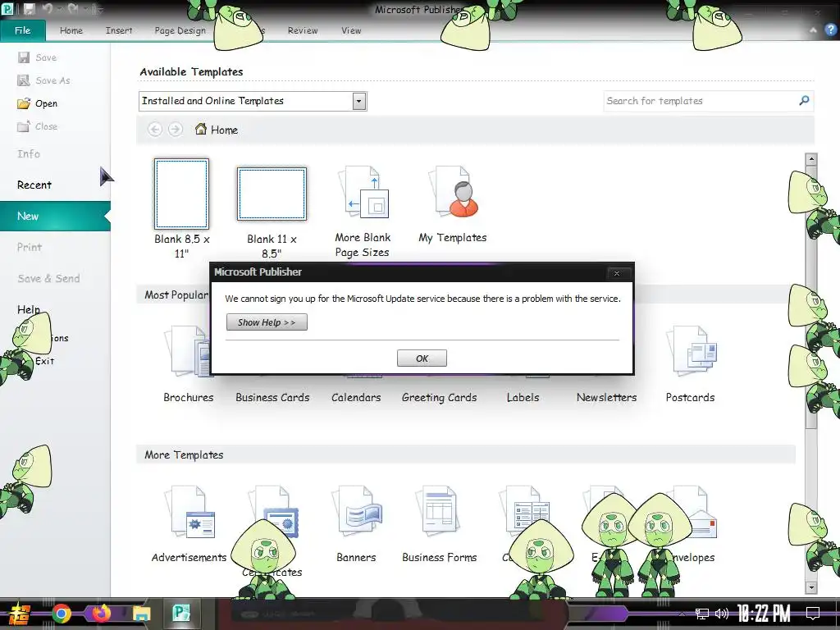Click the back navigation arrow
This screenshot has width=840, height=630.
pyautogui.click(x=155, y=129)
